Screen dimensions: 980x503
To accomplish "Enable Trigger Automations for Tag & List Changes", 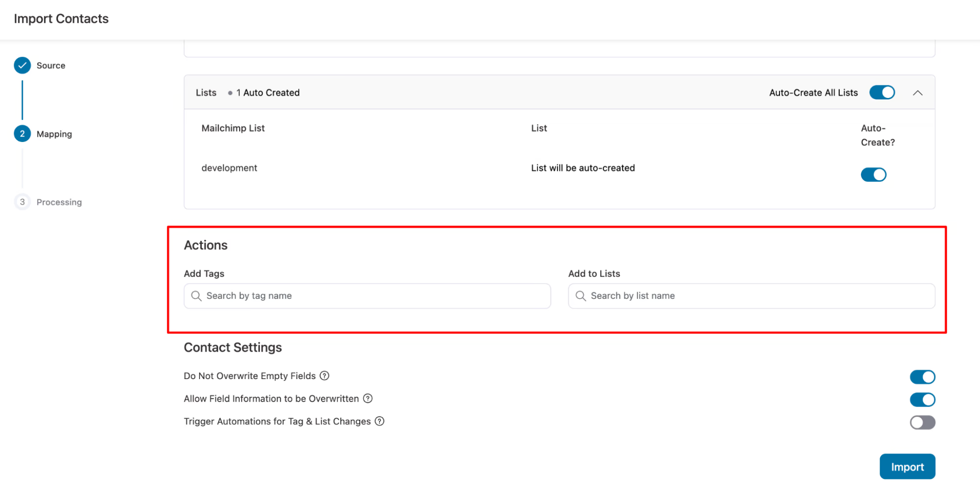I will (x=922, y=422).
